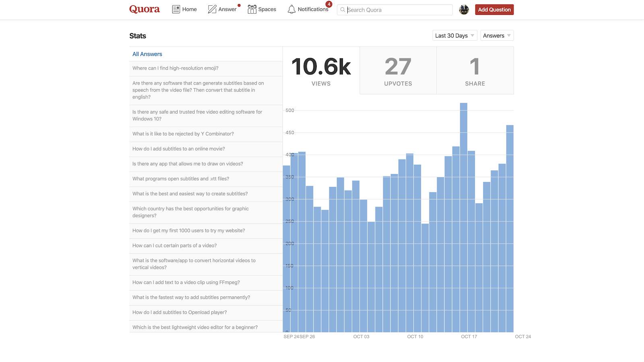This screenshot has width=644, height=362.
Task: Click the last bar near OCT 24
Action: [x=510, y=228]
